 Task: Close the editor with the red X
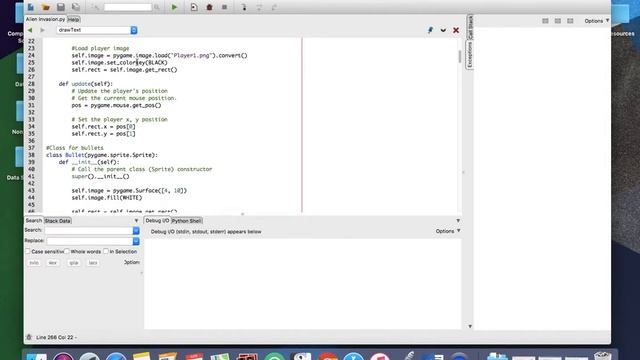pos(456,30)
